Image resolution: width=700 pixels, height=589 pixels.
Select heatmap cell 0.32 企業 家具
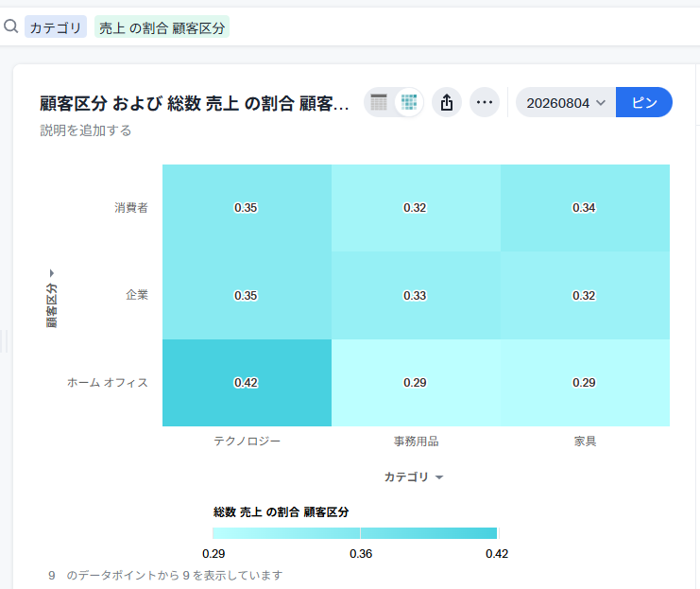click(585, 295)
